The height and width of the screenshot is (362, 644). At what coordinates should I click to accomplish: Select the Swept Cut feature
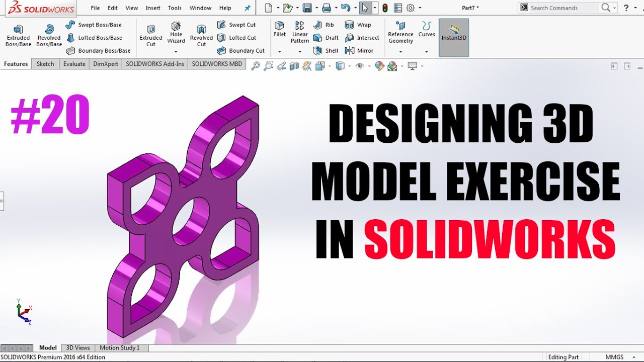pyautogui.click(x=236, y=25)
